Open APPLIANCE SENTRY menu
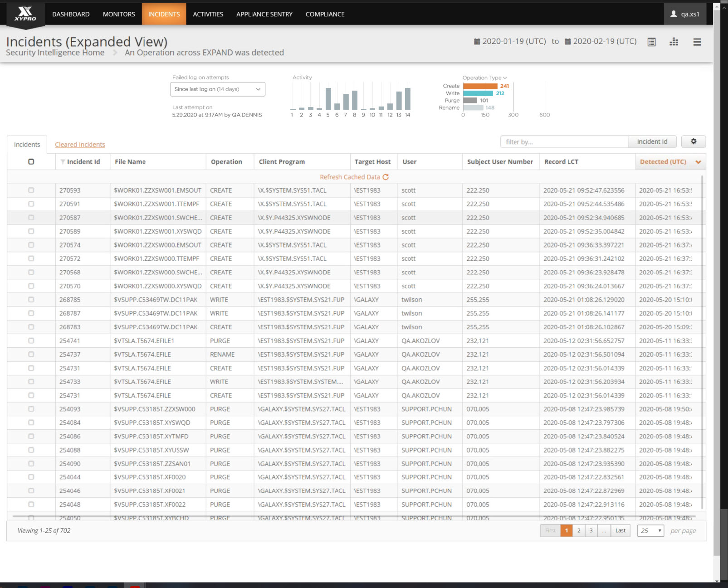The height and width of the screenshot is (588, 728). [x=264, y=14]
